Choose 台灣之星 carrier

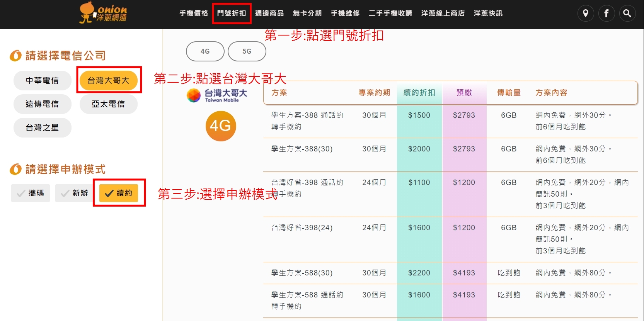(x=43, y=127)
